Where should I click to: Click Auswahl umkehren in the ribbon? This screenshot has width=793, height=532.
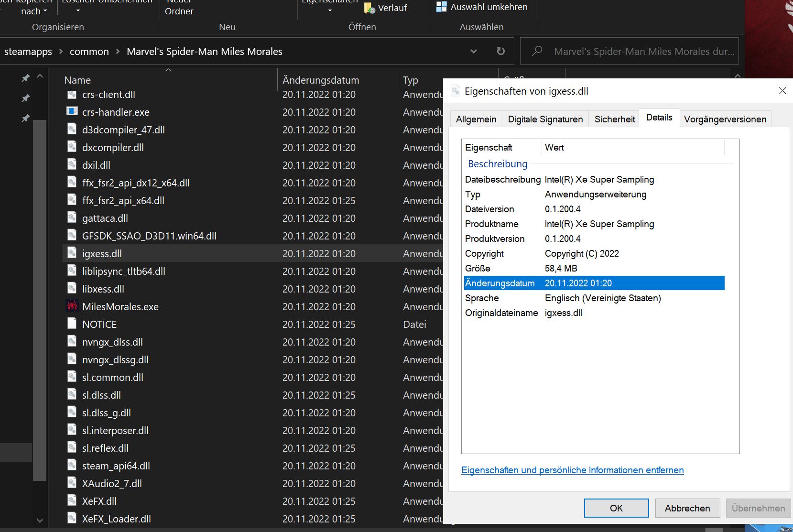tap(489, 7)
